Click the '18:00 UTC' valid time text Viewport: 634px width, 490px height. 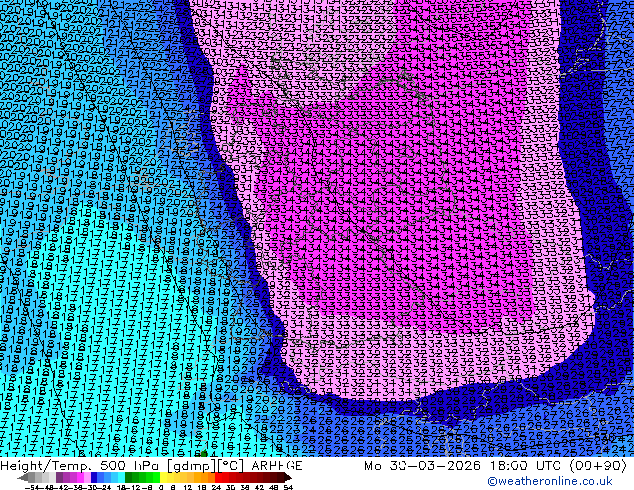(x=527, y=466)
